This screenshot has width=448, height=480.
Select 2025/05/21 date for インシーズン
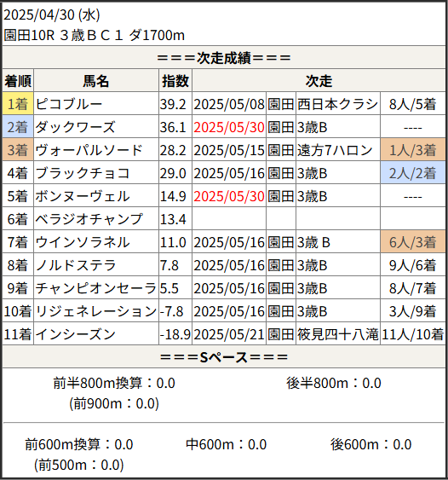pos(229,334)
